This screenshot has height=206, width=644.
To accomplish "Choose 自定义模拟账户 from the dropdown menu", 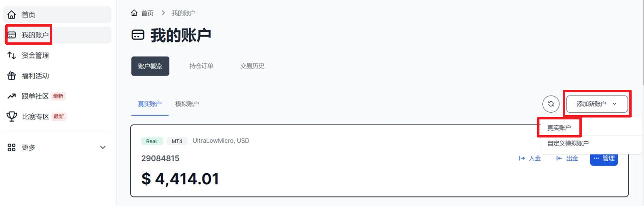I will (x=568, y=143).
